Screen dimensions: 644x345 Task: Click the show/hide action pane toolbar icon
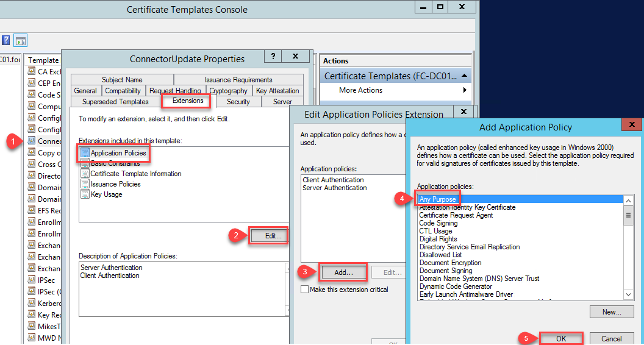tap(20, 40)
